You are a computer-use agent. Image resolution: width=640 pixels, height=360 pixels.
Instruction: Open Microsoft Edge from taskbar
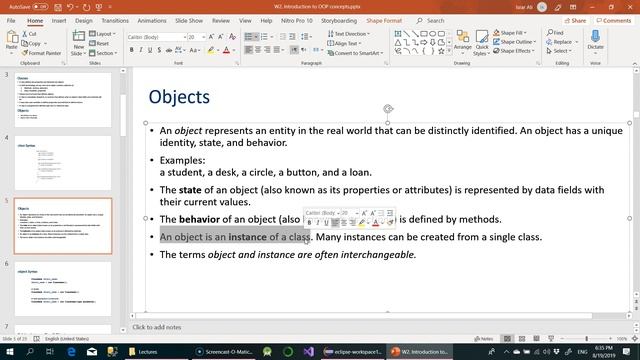(x=71, y=351)
